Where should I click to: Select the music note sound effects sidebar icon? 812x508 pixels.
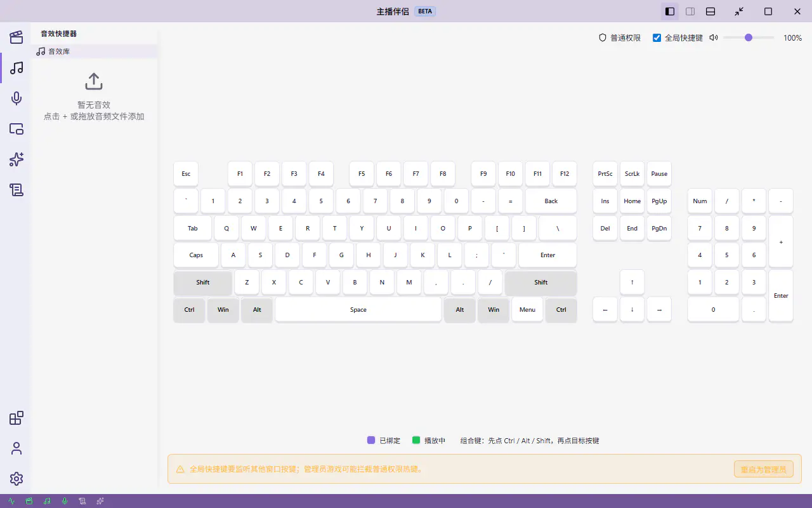[x=16, y=67]
